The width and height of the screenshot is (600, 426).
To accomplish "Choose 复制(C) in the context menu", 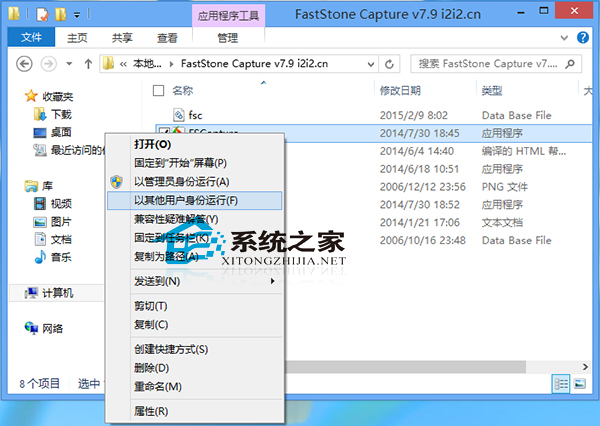I will pyautogui.click(x=195, y=325).
